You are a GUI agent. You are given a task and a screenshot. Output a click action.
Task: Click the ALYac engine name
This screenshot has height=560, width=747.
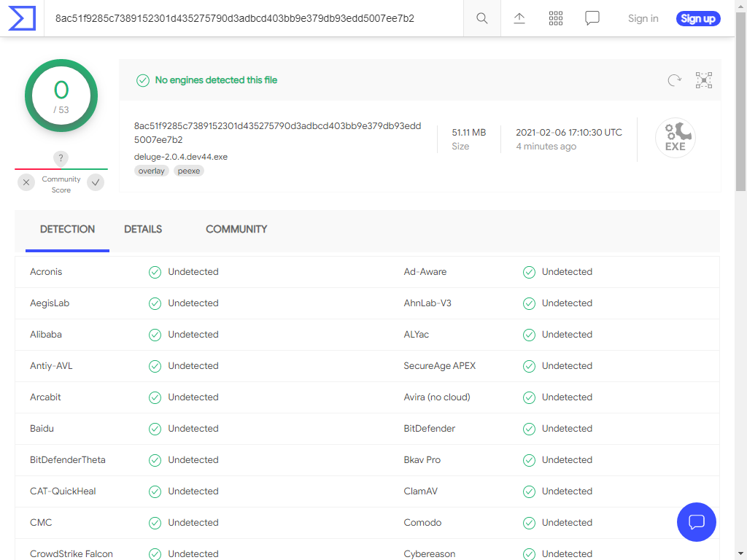pyautogui.click(x=416, y=335)
